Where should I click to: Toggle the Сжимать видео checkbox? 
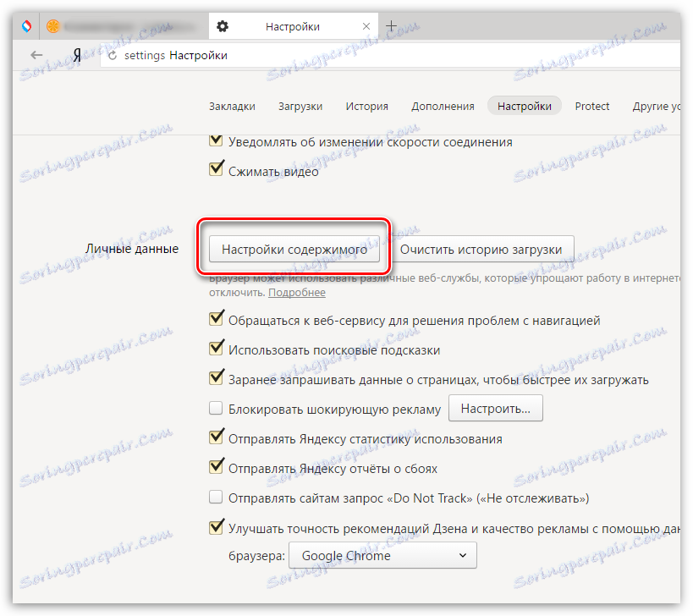(216, 170)
